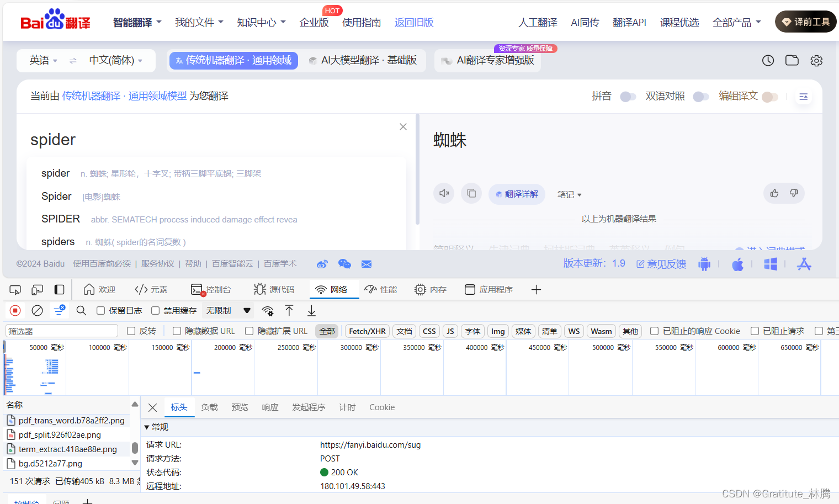Swap translation languages with the exchange arrows
The width and height of the screenshot is (839, 504).
tap(73, 61)
